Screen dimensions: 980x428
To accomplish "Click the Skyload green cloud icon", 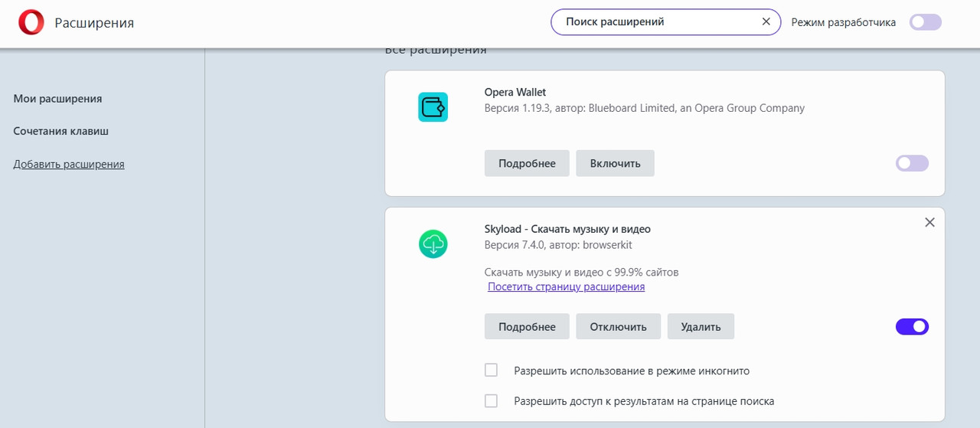I will pyautogui.click(x=433, y=244).
